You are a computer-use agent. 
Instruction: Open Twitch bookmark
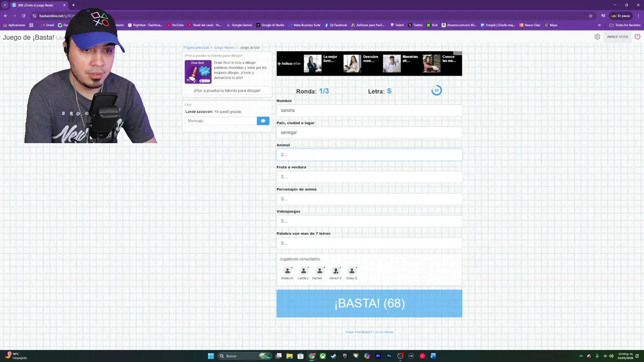[x=397, y=25]
